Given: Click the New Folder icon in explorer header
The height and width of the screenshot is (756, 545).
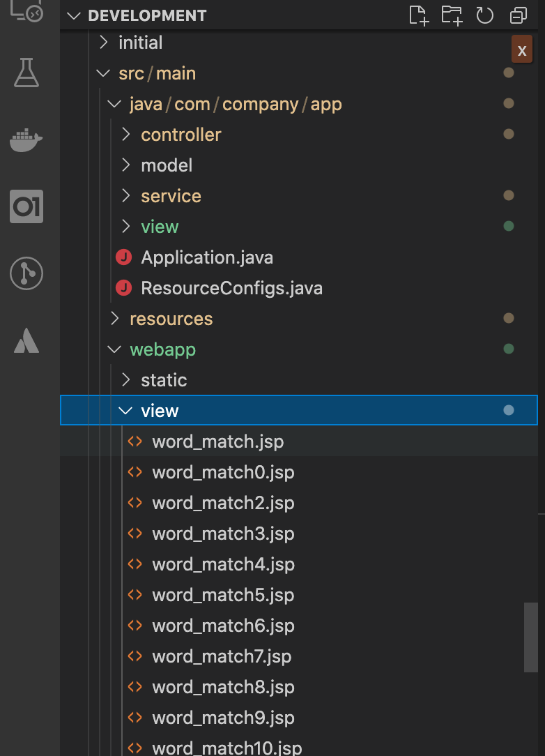Looking at the screenshot, I should coord(452,15).
